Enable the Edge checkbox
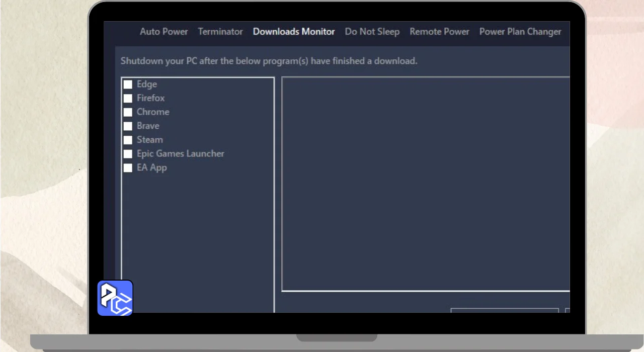 (x=128, y=84)
